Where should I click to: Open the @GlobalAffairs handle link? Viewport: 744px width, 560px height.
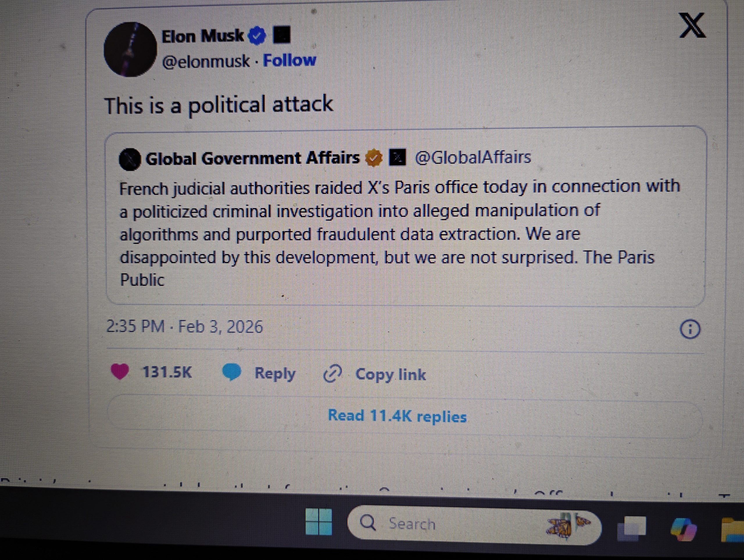[473, 157]
